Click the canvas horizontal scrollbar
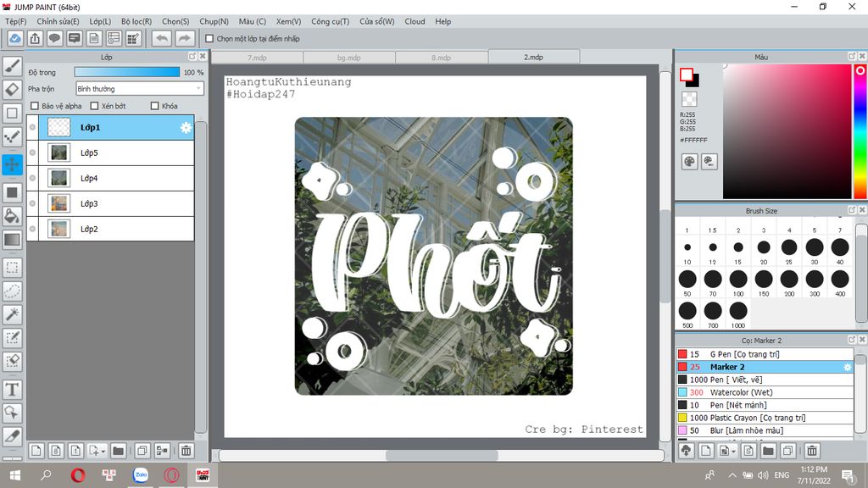 [441, 455]
